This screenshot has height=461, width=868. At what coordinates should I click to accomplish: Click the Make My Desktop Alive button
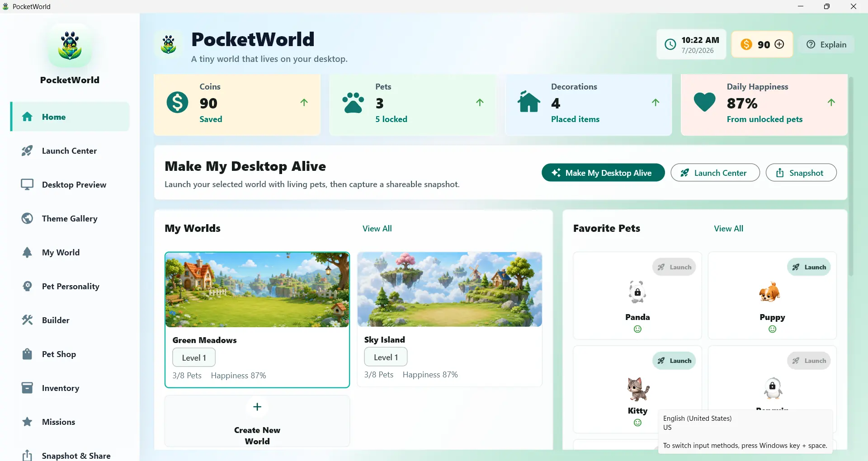pos(603,173)
